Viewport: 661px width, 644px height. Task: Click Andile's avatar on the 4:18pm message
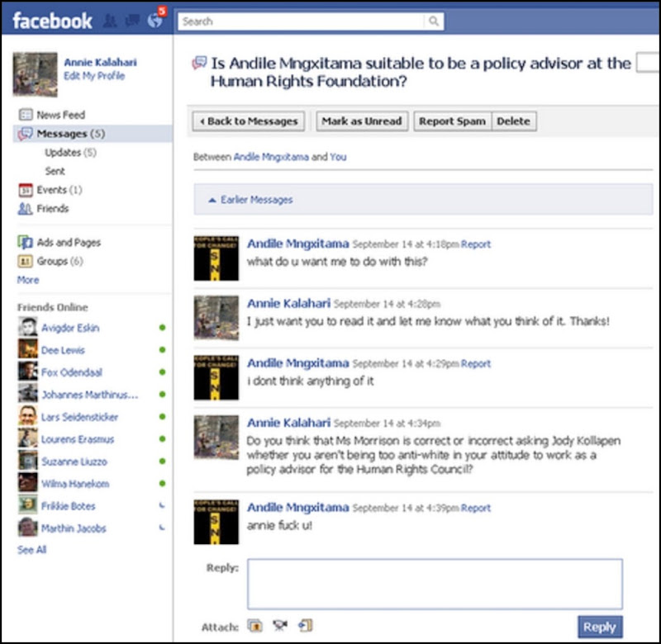216,258
